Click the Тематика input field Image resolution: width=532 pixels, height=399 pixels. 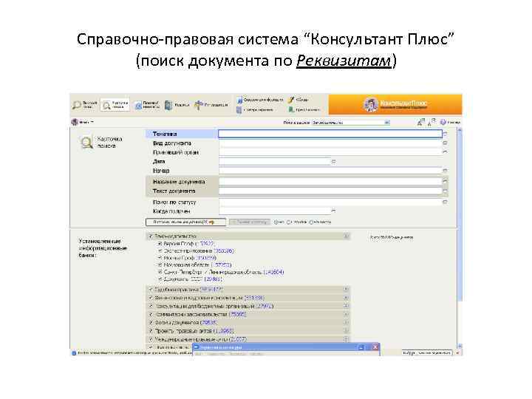point(330,134)
